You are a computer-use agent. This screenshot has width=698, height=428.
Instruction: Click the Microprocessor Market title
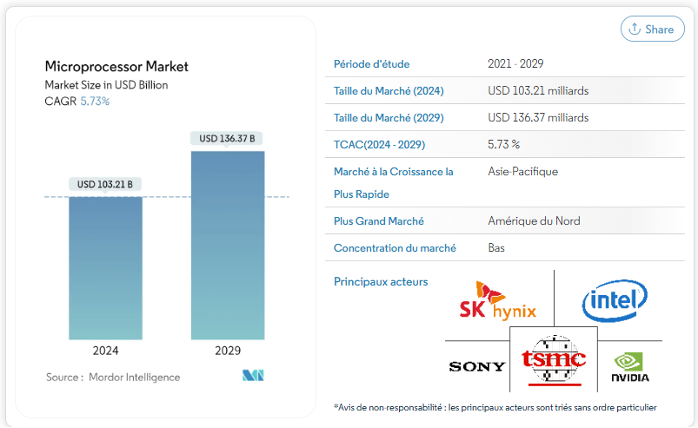tap(117, 66)
